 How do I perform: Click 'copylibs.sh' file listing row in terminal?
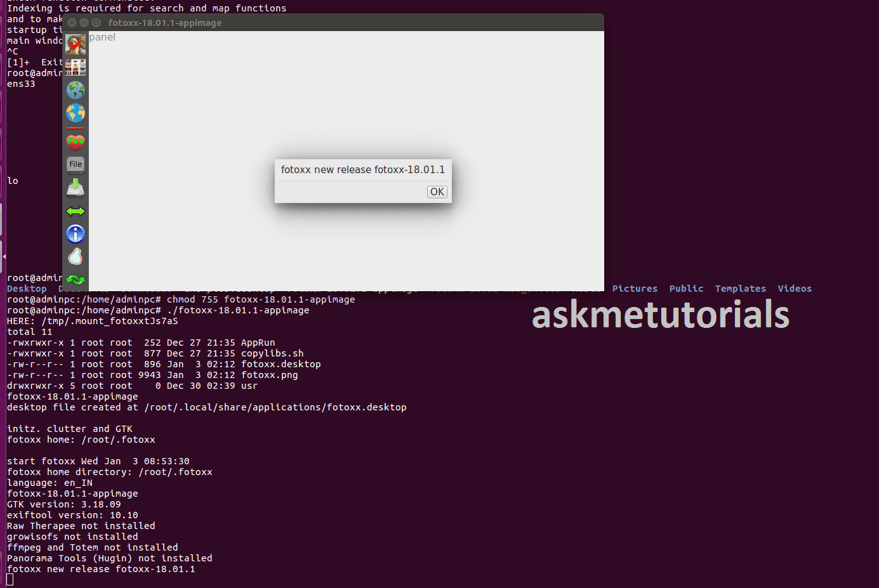(x=155, y=353)
